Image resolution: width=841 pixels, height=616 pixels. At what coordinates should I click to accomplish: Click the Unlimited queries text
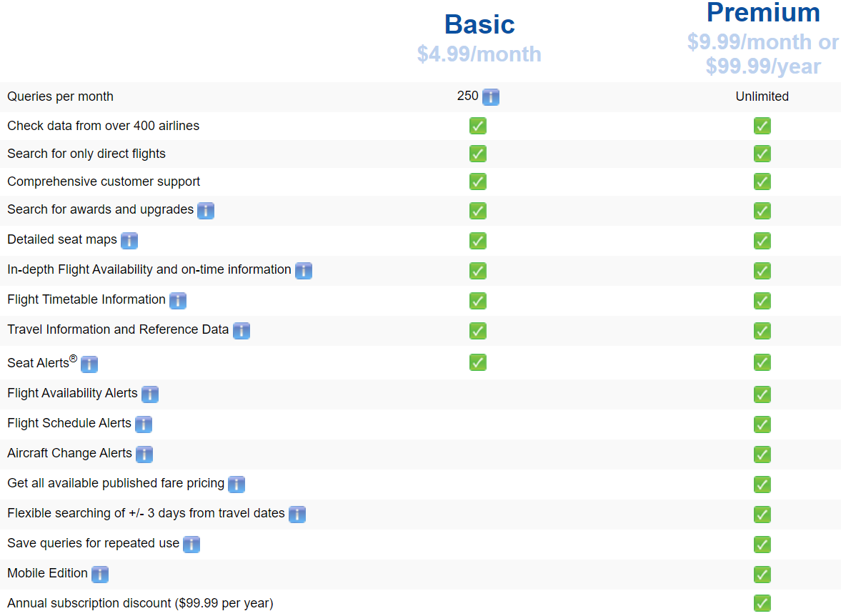click(x=762, y=96)
